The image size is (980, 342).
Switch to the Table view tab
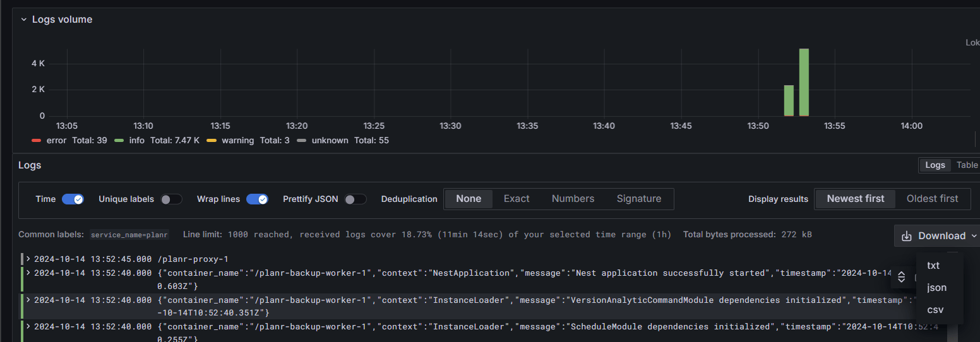966,165
